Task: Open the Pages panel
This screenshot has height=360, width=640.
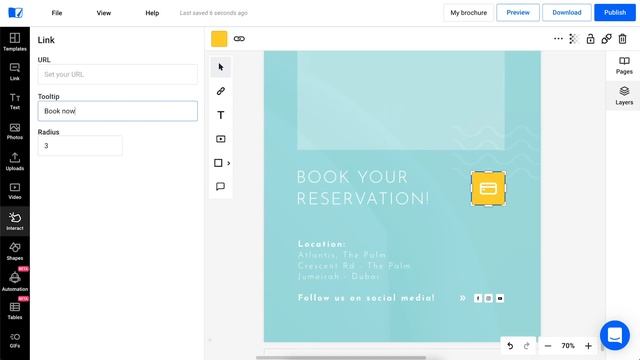Action: pyautogui.click(x=624, y=65)
